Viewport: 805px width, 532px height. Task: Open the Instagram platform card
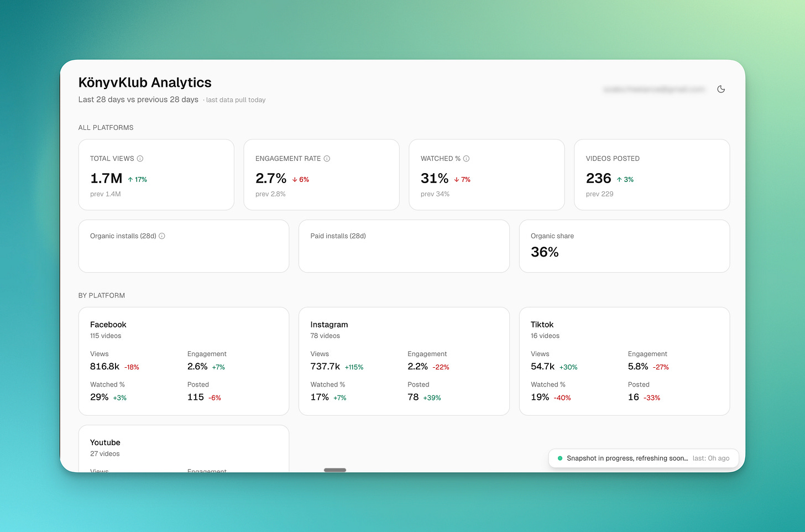tap(404, 361)
